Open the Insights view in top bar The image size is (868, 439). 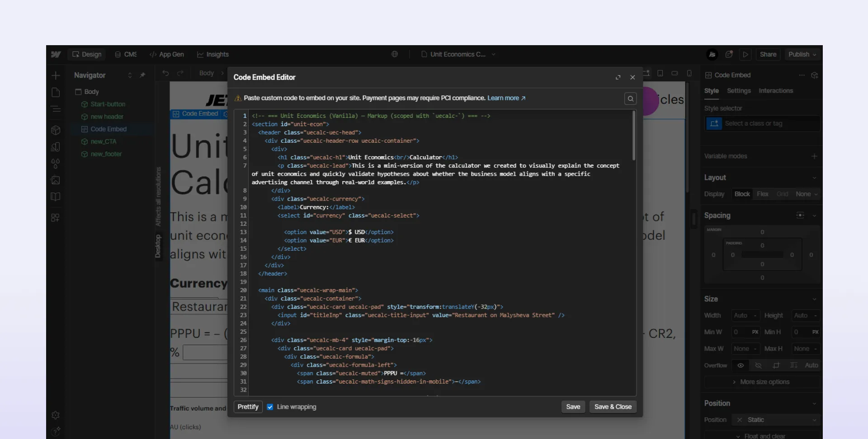[213, 54]
